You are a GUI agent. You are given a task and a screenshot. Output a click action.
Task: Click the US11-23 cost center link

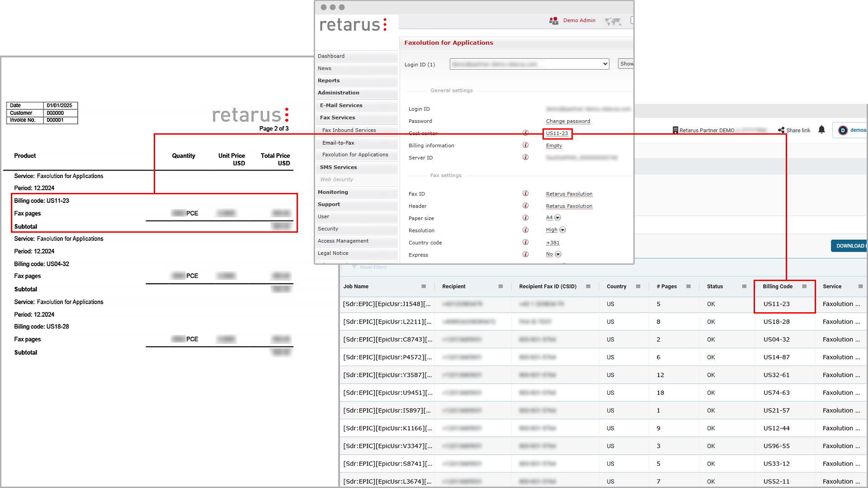(x=557, y=133)
